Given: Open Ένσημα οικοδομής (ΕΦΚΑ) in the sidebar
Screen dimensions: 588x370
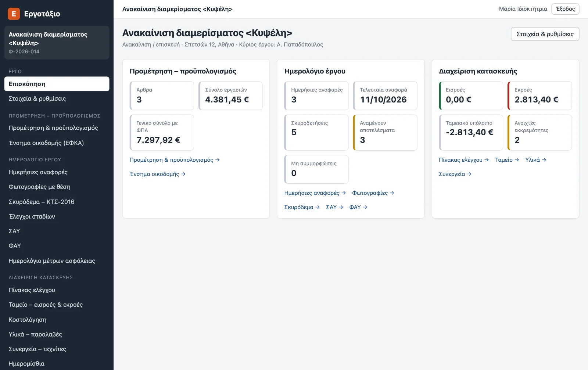Looking at the screenshot, I should [57, 143].
